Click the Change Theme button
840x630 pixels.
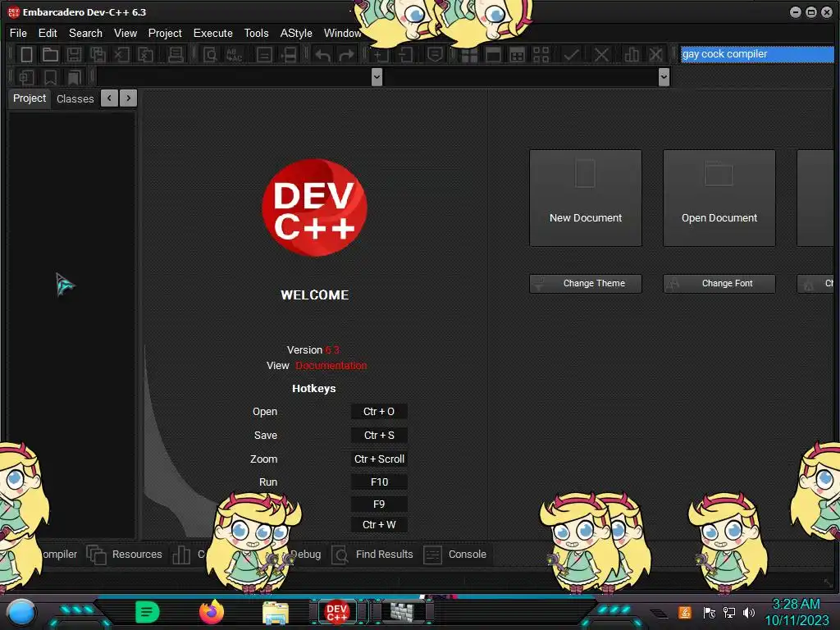point(586,283)
